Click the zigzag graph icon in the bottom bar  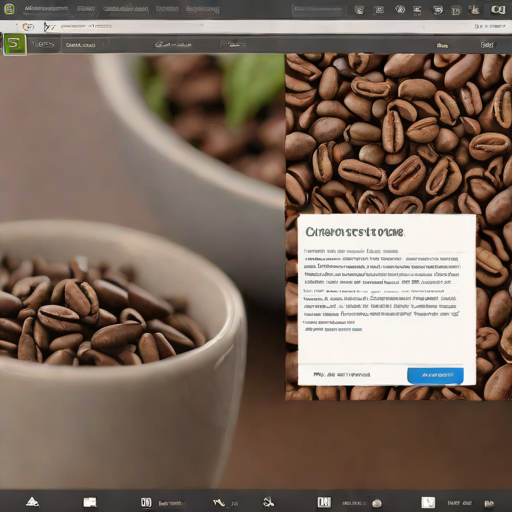tap(218, 502)
